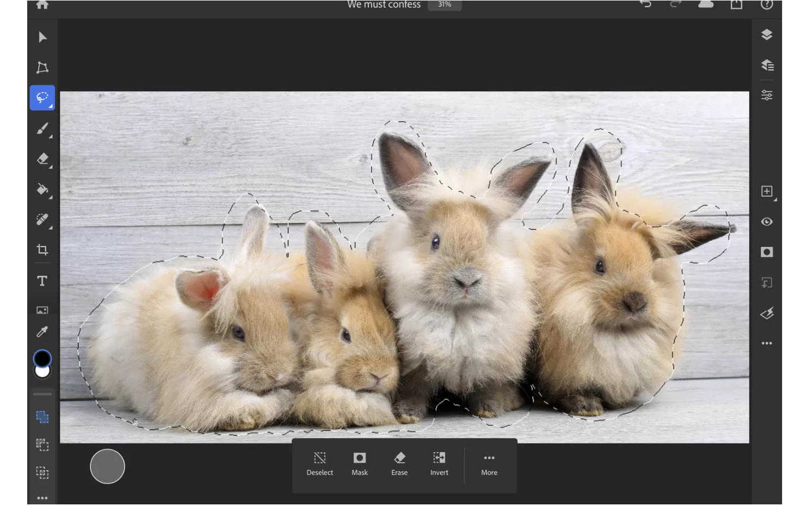Viewport: 812px width, 518px height.
Task: Toggle the compact layers view
Action: 767,35
